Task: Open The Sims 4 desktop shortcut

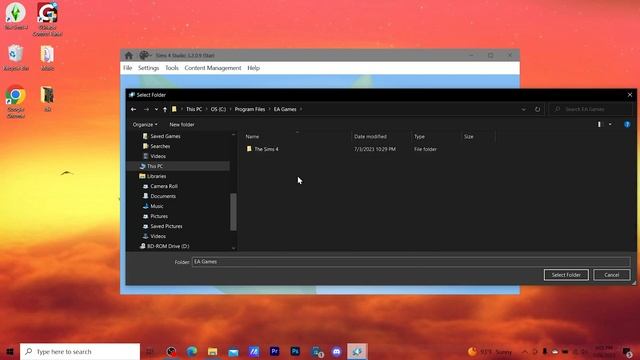Action: click(16, 16)
